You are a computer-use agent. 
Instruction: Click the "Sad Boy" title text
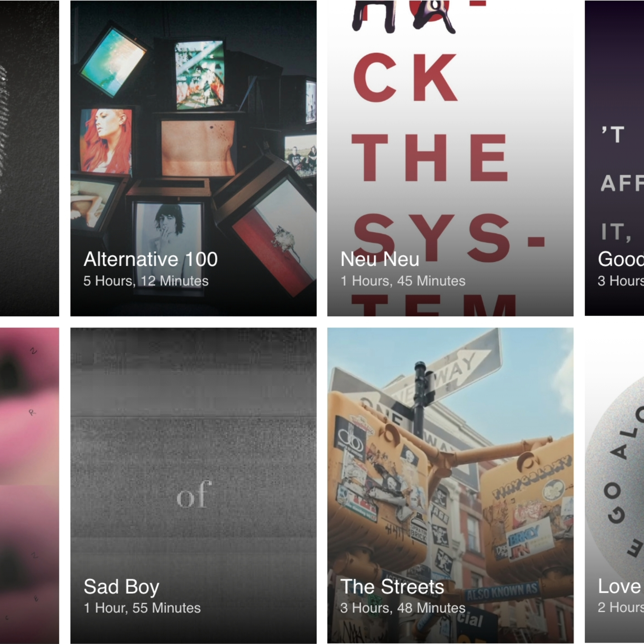(121, 587)
